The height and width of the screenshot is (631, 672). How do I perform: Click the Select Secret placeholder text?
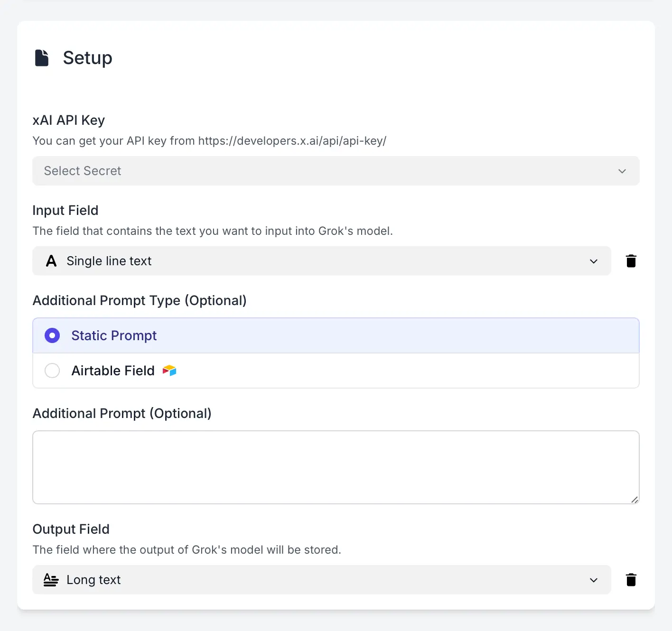pos(83,171)
